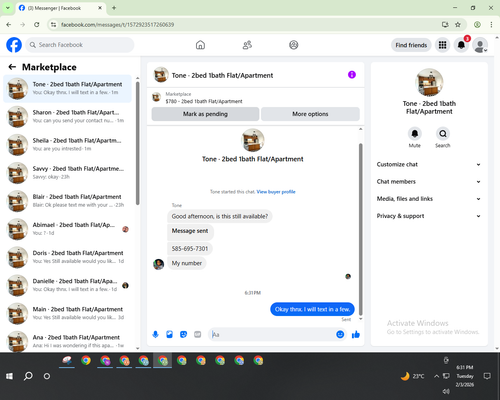Open the Chrome three-dot menu

(491, 25)
